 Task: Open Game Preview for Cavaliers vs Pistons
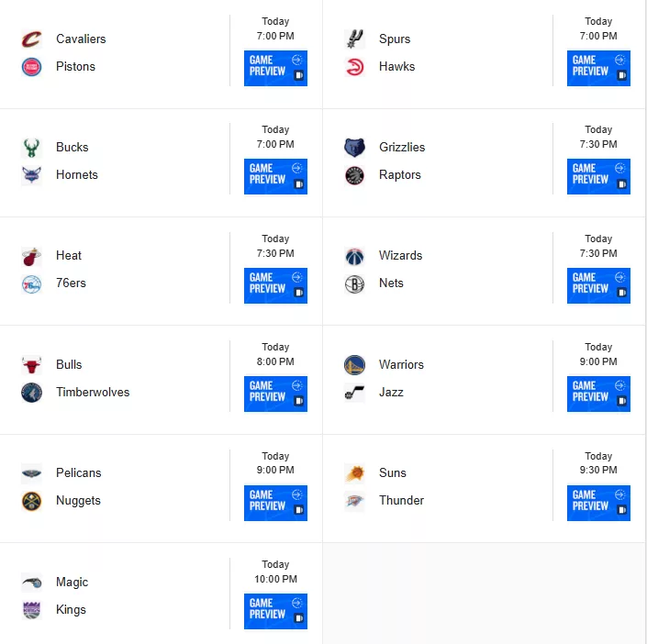click(275, 68)
